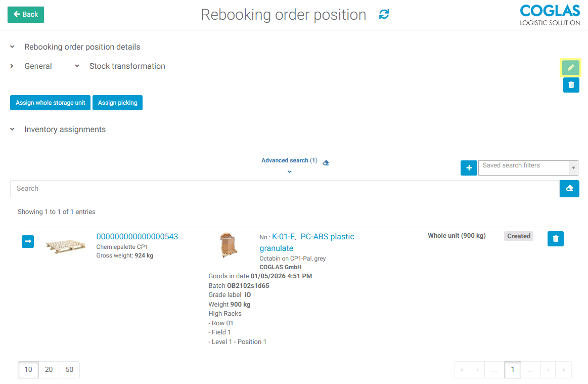Set page size to 20 entries
Screen dimensions: 588x384
tap(49, 370)
